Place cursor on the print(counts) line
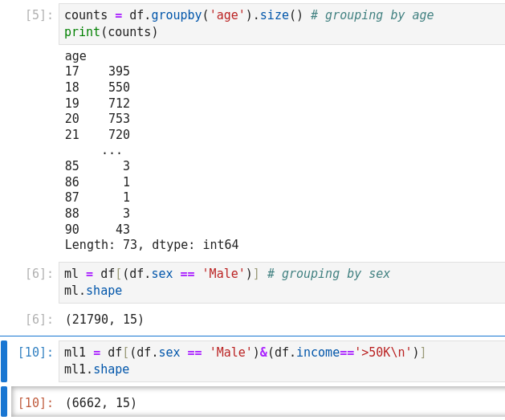The width and height of the screenshot is (505, 420). click(x=111, y=32)
